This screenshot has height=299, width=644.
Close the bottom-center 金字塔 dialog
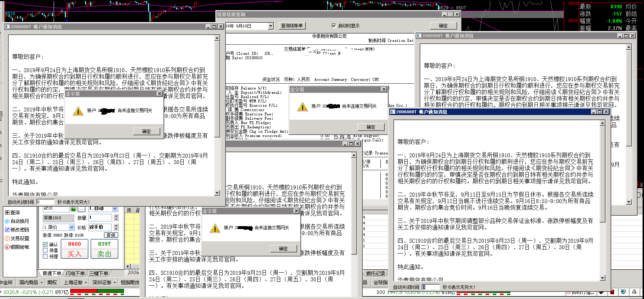(296, 211)
